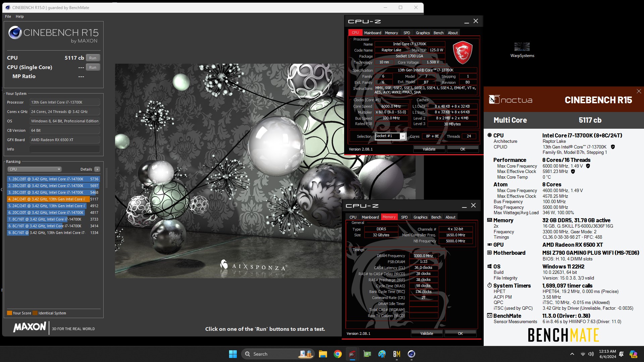Show hidden system tray icons
Viewport: 644px width, 362px height.
pos(572,354)
